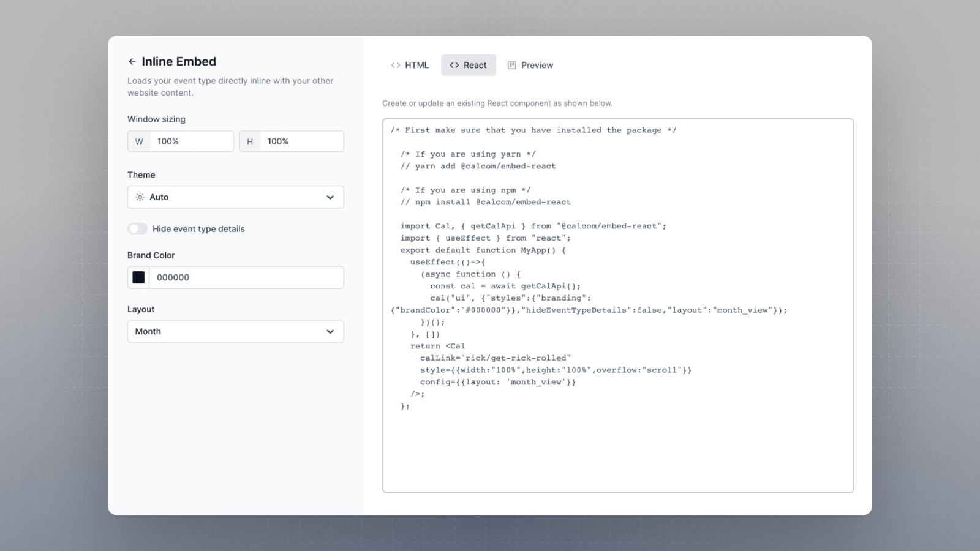980x551 pixels.
Task: Click the preview window icon on the Preview tab
Action: (x=511, y=65)
